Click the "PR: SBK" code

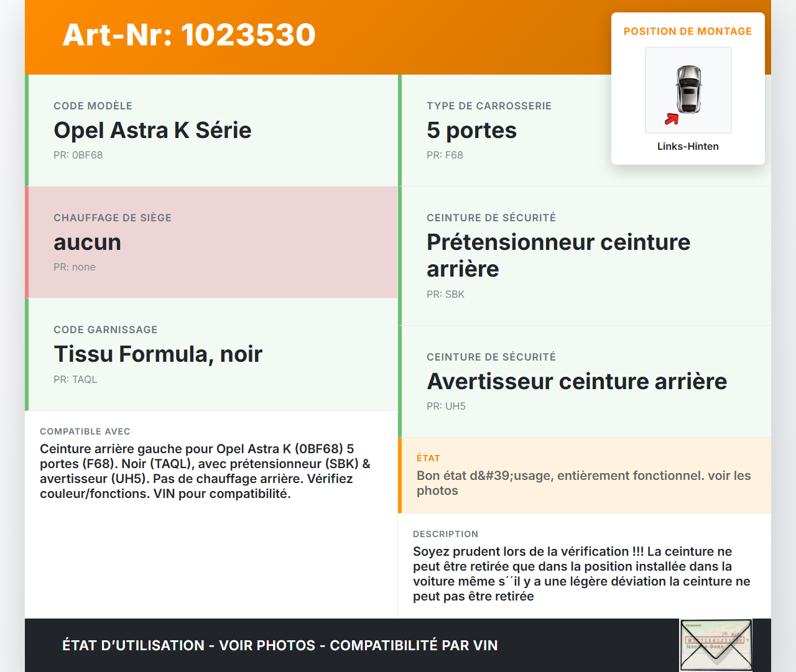[x=445, y=294]
